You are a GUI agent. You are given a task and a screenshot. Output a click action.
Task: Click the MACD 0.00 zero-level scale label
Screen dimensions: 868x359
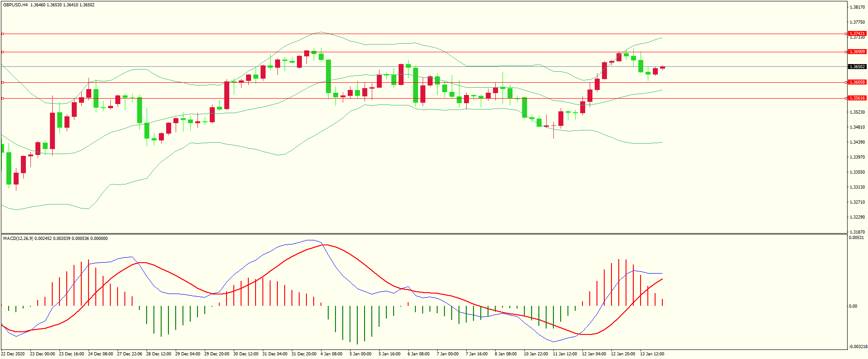point(853,306)
